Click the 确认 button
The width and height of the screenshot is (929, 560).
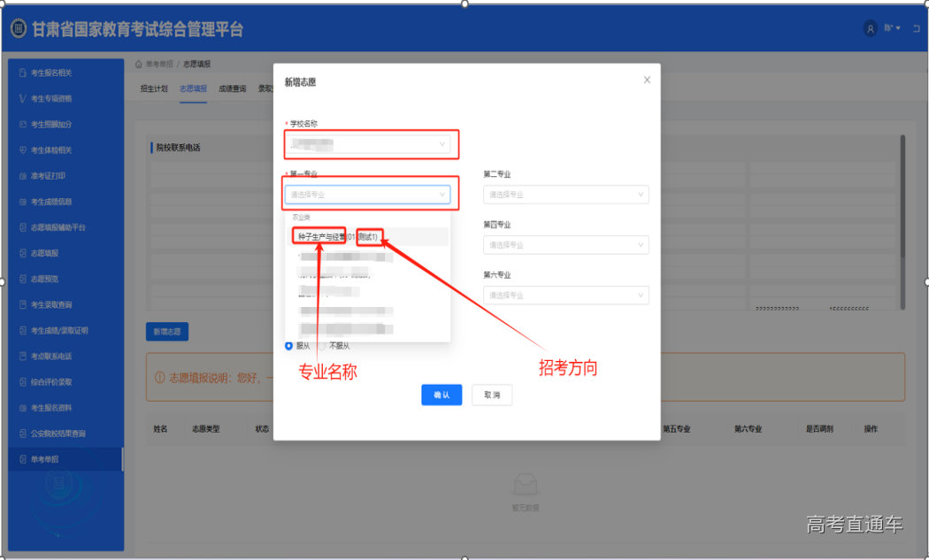(x=441, y=395)
